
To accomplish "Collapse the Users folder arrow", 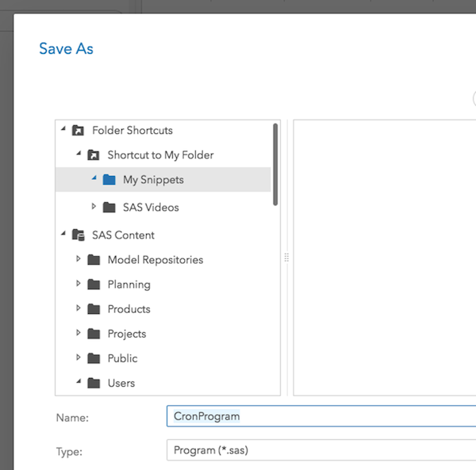I will coord(79,382).
